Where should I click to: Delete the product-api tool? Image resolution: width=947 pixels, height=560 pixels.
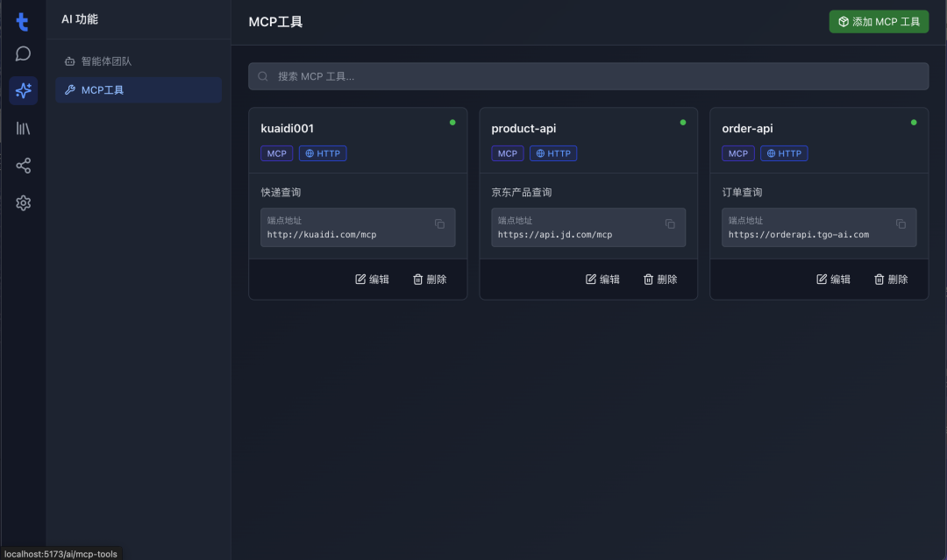(660, 280)
